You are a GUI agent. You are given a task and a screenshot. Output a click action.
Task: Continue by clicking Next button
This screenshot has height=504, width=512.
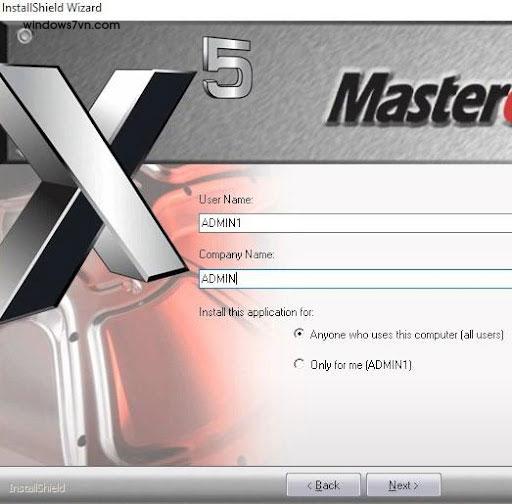pos(404,485)
